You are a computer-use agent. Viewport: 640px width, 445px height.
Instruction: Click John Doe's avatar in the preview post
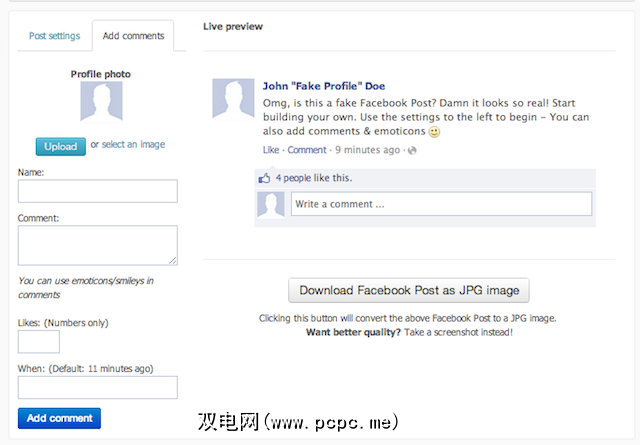[233, 99]
